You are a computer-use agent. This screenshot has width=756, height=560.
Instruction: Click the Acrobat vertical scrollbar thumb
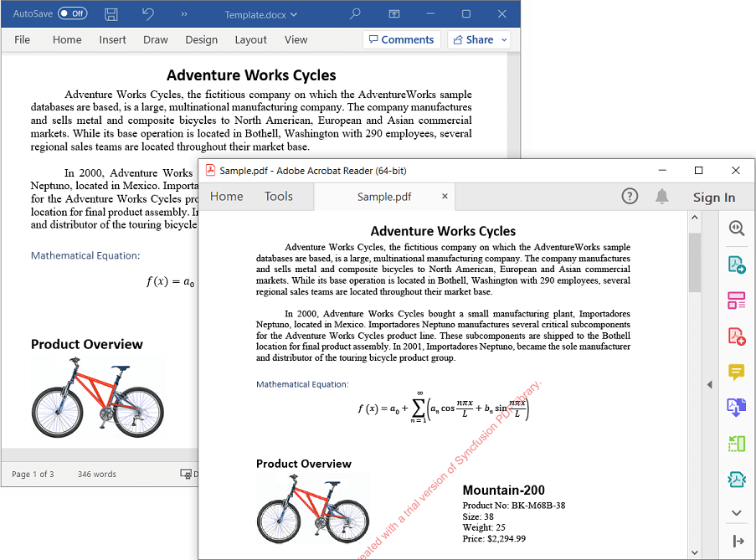click(x=695, y=263)
